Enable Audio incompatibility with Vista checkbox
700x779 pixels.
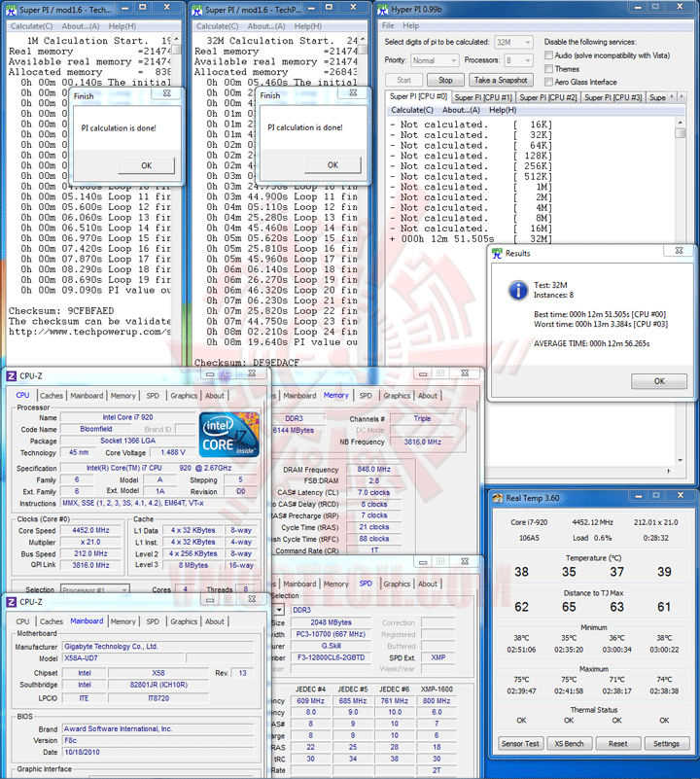[548, 55]
